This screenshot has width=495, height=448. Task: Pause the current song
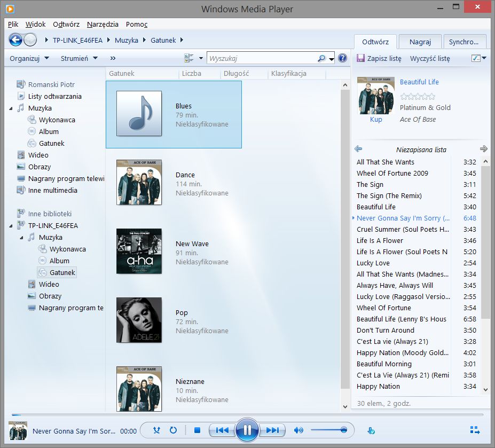(x=247, y=430)
